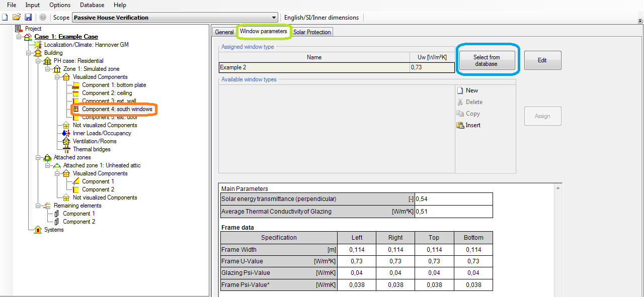Click the Glazing Psi-Value Top cell 0,04
644x297 pixels.
434,273
